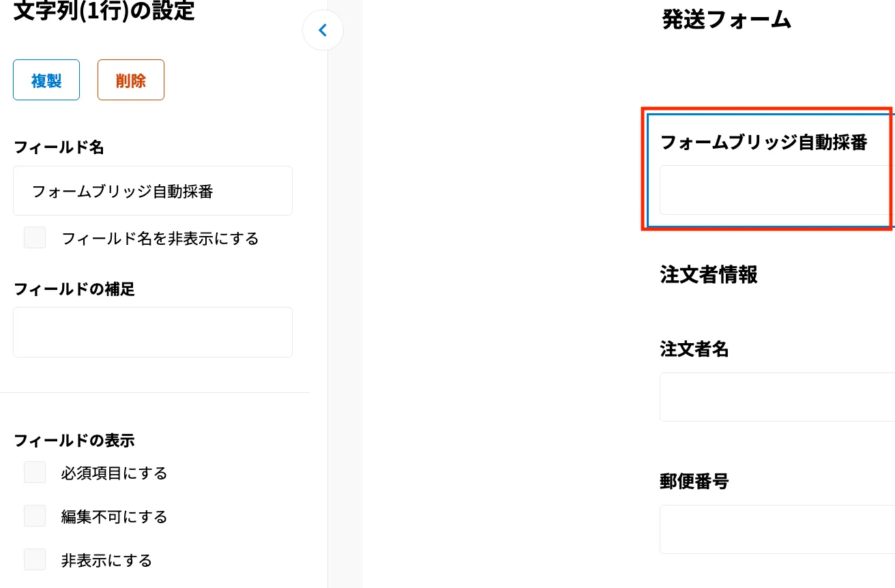Enable フィールド名を非表示にする checkbox

(x=35, y=238)
